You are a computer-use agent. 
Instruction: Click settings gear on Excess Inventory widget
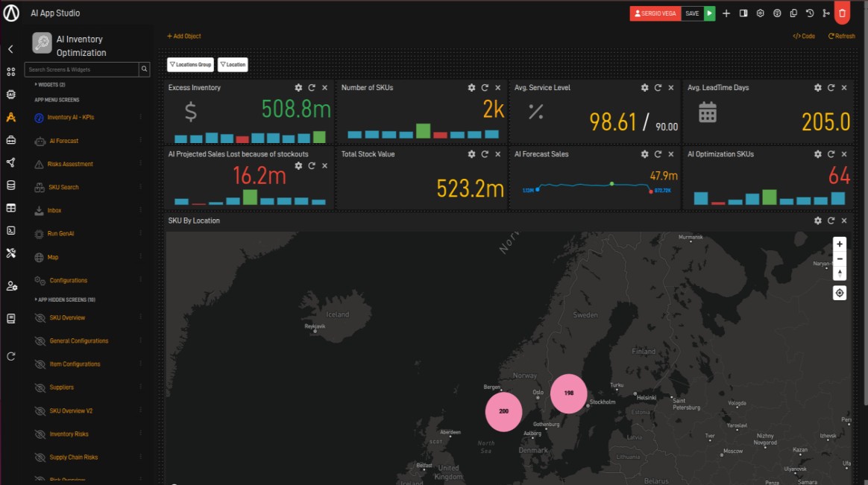point(298,88)
